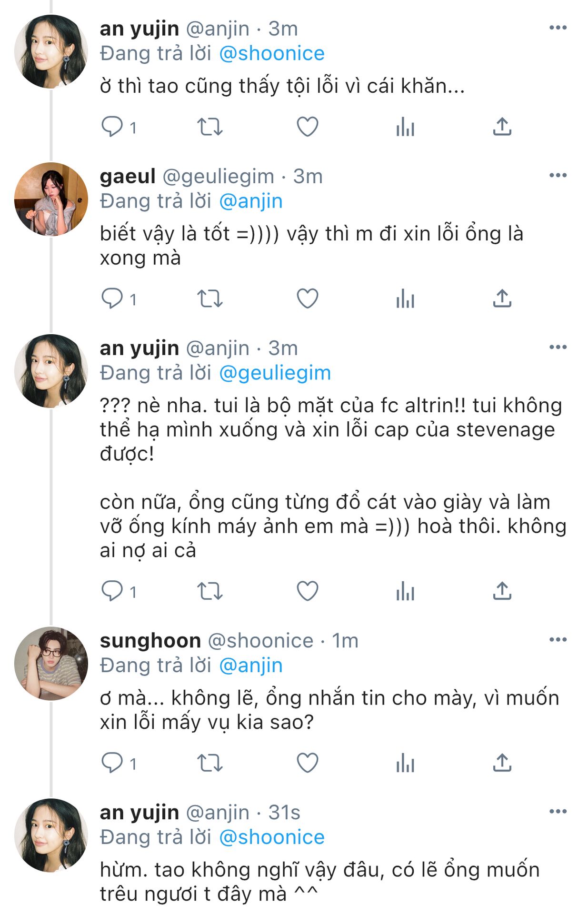Open gaeul's profile picture
This screenshot has height=914, width=588.
pos(51,199)
